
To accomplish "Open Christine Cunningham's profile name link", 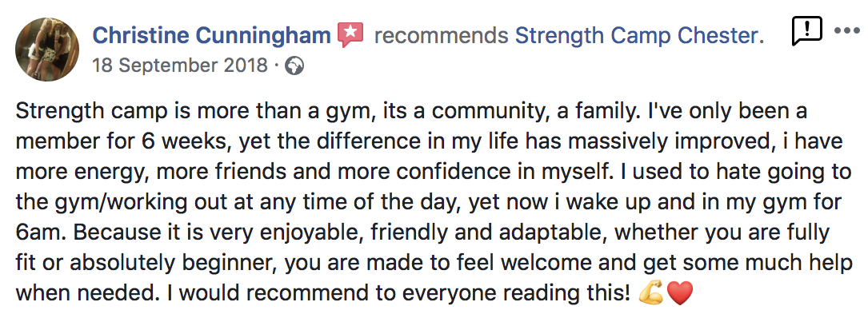I will [x=211, y=35].
